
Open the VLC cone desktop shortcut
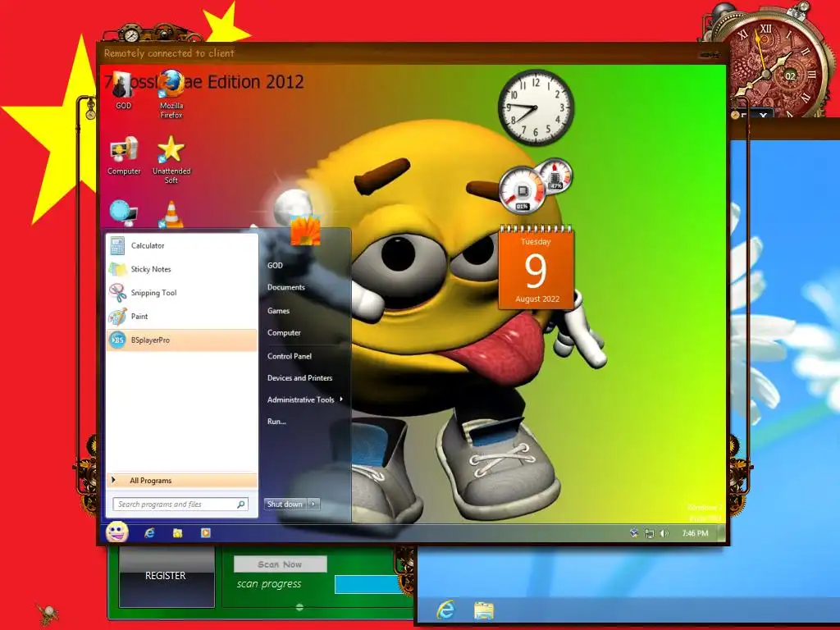[171, 214]
